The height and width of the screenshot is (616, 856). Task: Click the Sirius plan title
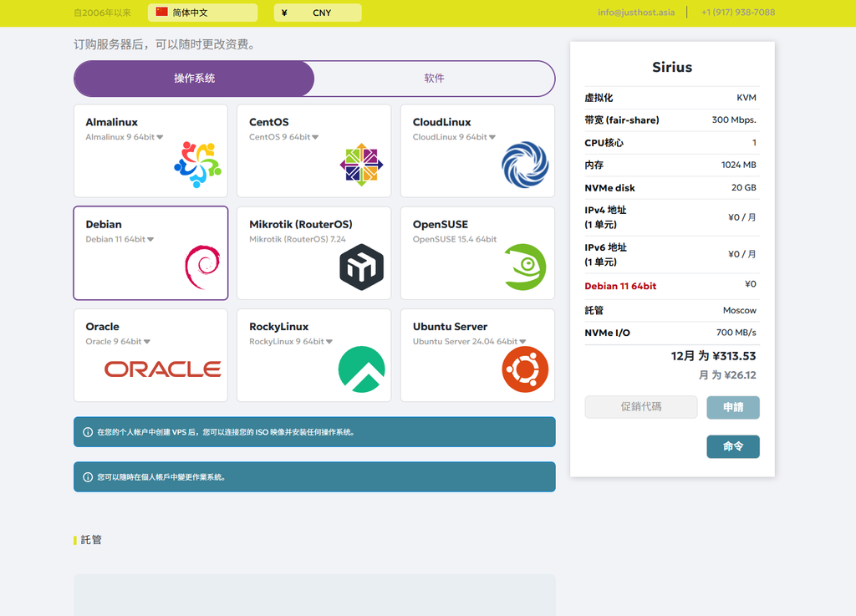coord(672,67)
